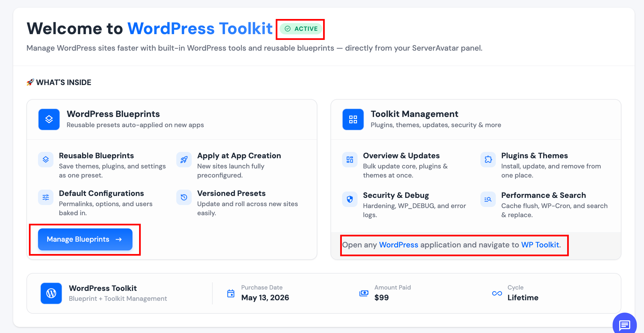Select the Reusable Blueprints icon
The width and height of the screenshot is (644, 333).
46,160
